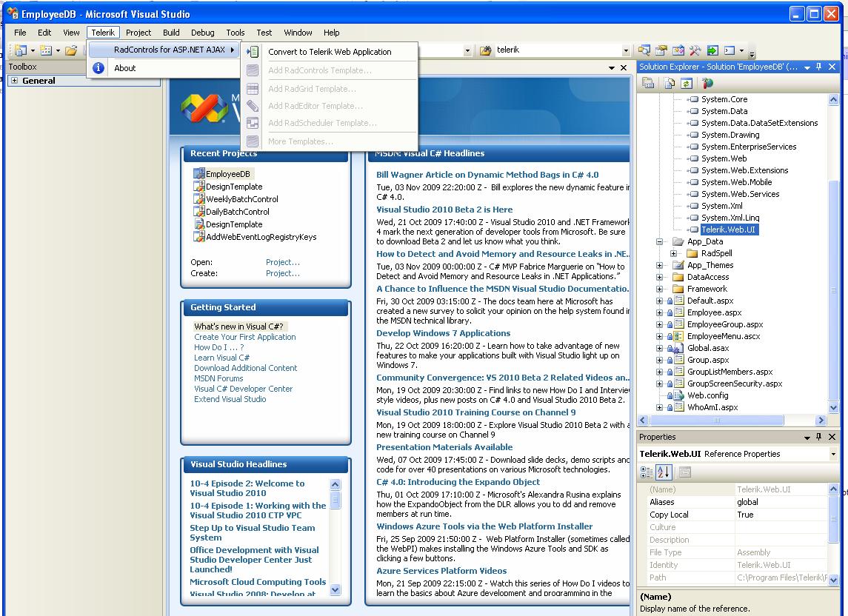The image size is (848, 616).
Task: Click the Visual Studio logo on Start Page
Action: pyautogui.click(x=204, y=107)
